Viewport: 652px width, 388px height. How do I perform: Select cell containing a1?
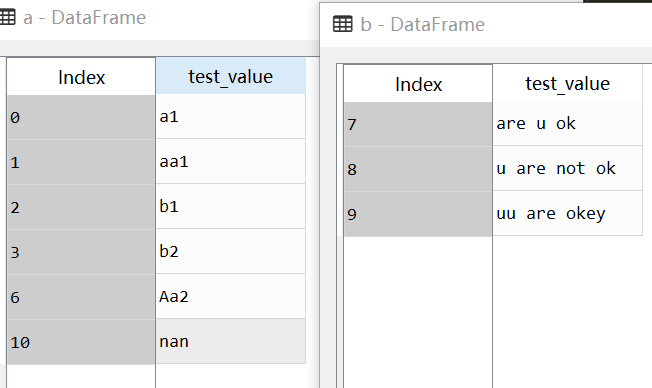(x=230, y=116)
